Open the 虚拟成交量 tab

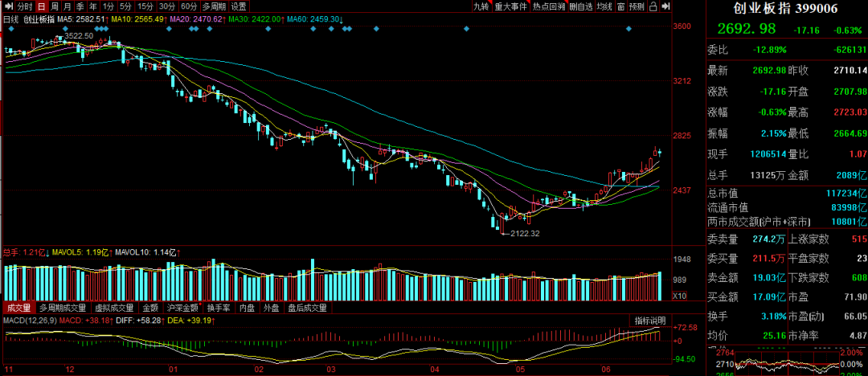coord(114,308)
